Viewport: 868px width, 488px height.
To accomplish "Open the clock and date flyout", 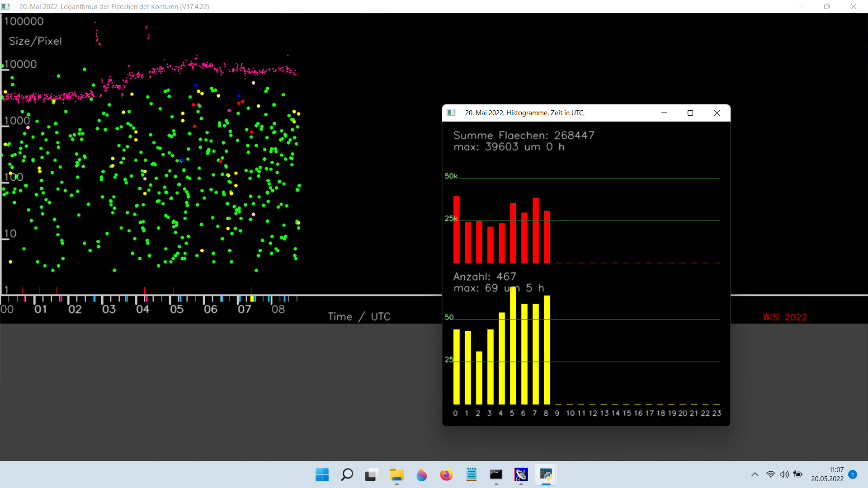I will (x=827, y=474).
